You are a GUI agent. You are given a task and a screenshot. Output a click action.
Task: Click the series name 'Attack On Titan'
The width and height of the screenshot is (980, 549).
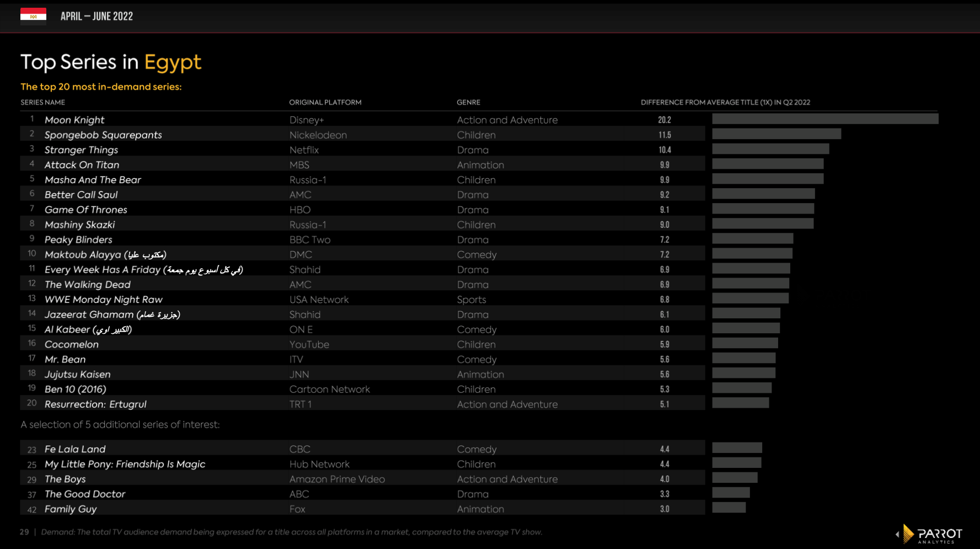tap(82, 164)
